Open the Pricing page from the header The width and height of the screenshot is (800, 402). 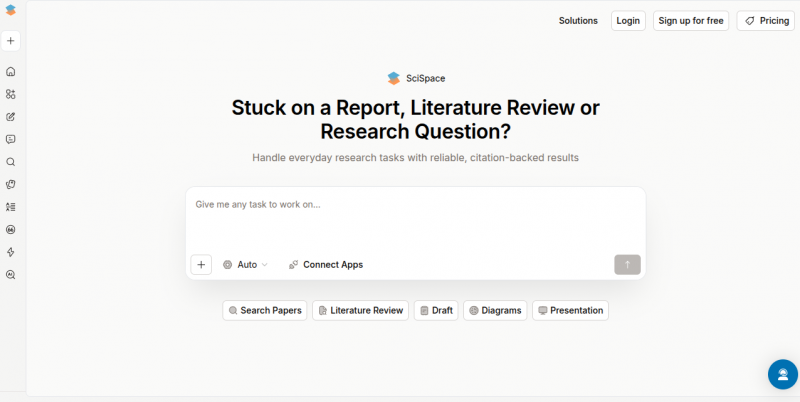coord(766,21)
